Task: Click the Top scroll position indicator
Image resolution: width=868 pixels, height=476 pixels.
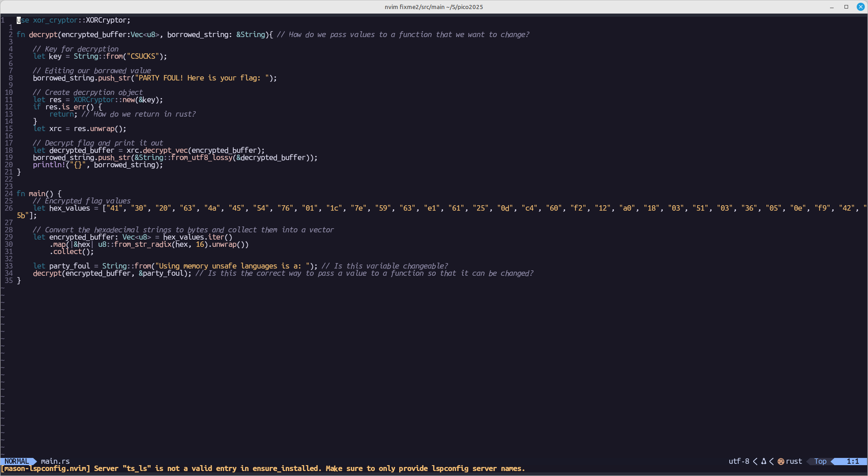Action: tap(820, 462)
